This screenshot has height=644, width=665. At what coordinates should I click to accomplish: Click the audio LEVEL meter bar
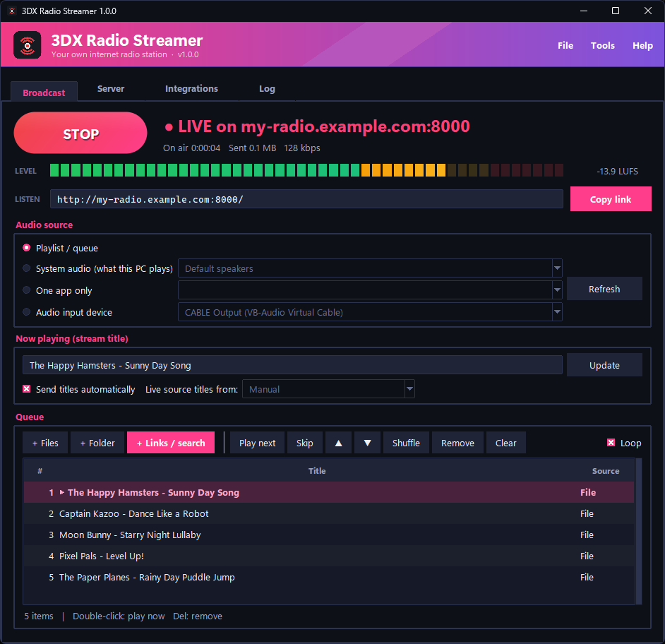pyautogui.click(x=306, y=171)
